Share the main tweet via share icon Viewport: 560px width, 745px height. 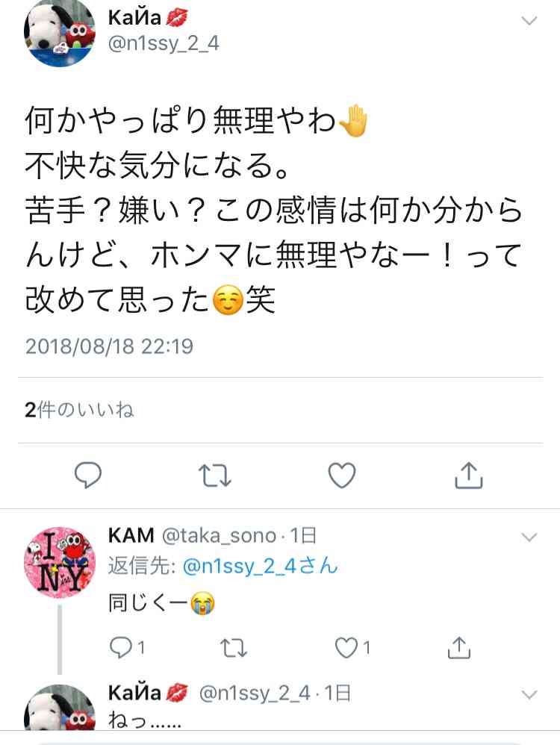pyautogui.click(x=469, y=475)
